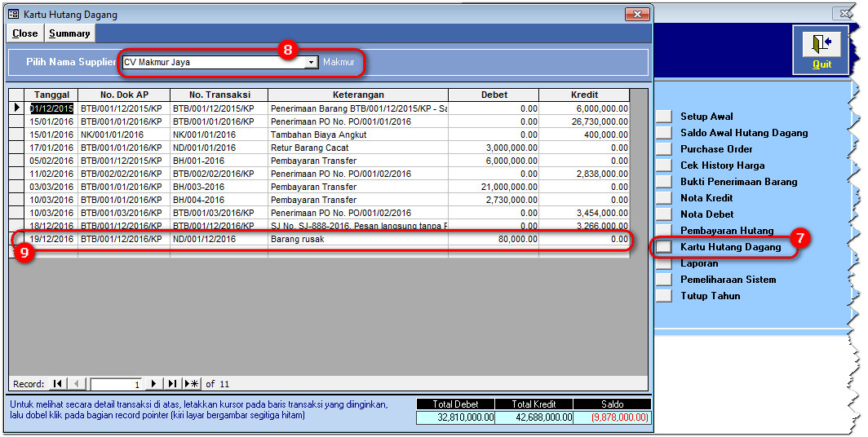Click the Keterangan column header
868x437 pixels.
(x=358, y=95)
